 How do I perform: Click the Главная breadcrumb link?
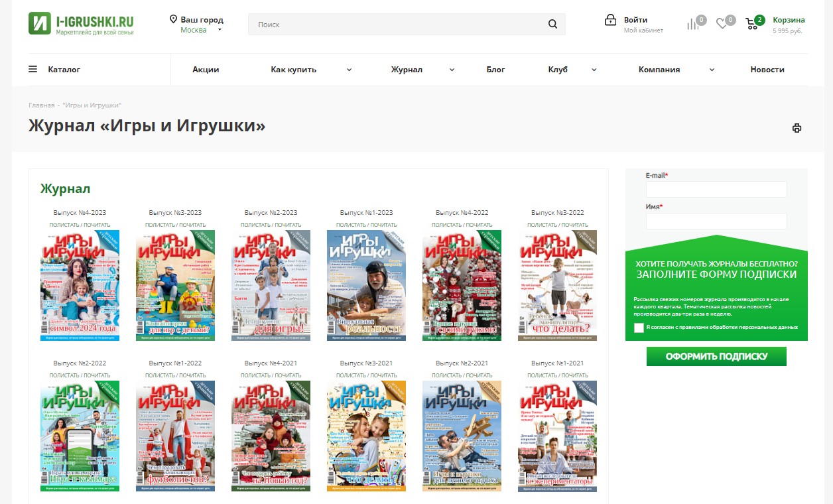(x=41, y=105)
